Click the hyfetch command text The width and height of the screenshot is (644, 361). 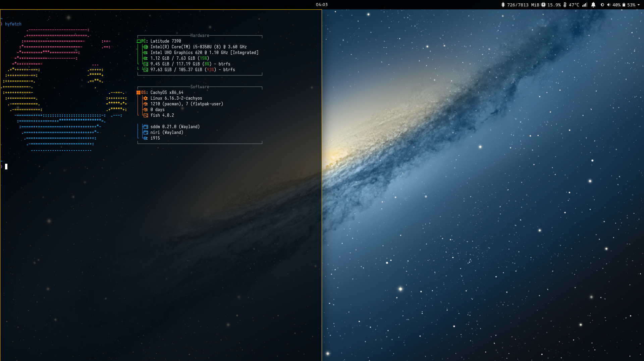pos(13,24)
